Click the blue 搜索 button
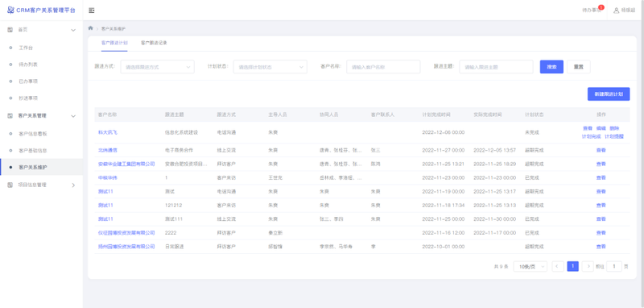The width and height of the screenshot is (644, 308). (551, 67)
